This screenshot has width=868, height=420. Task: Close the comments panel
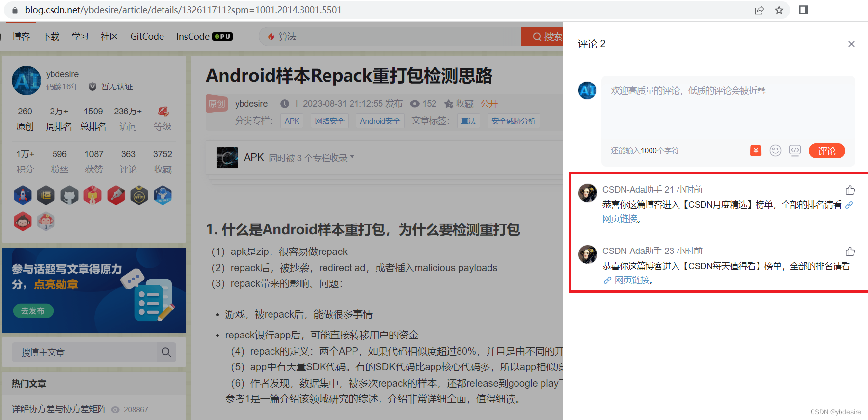coord(851,44)
